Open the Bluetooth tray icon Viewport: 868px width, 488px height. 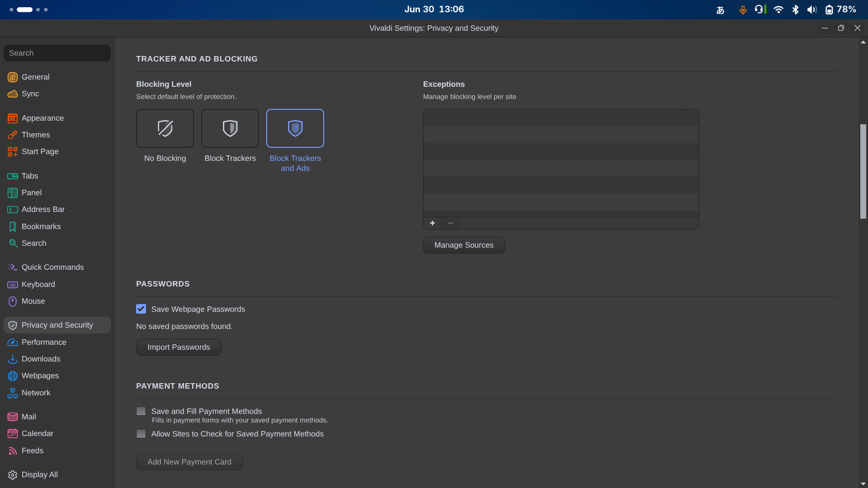pyautogui.click(x=795, y=9)
